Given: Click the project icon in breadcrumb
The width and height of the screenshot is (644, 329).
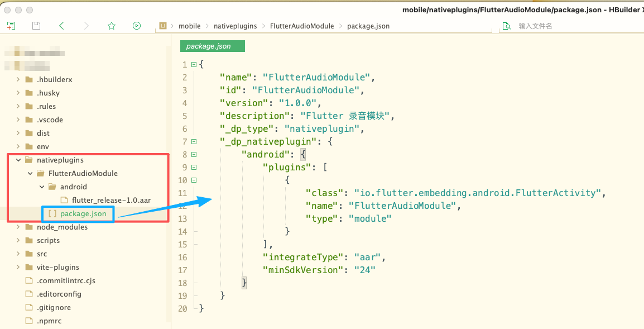Looking at the screenshot, I should (164, 26).
